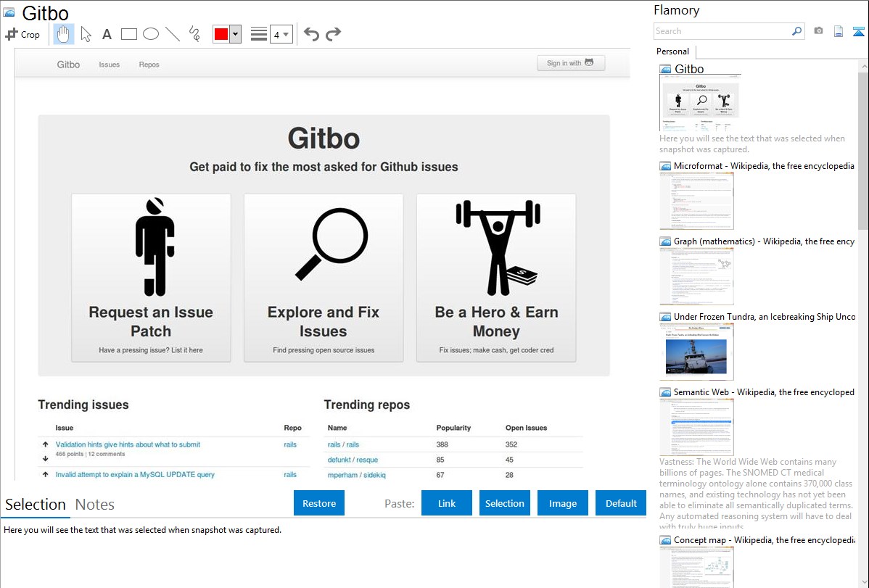The width and height of the screenshot is (869, 588).
Task: Open the Under Frozen Tundra snapshot thumbnail
Action: (x=696, y=352)
